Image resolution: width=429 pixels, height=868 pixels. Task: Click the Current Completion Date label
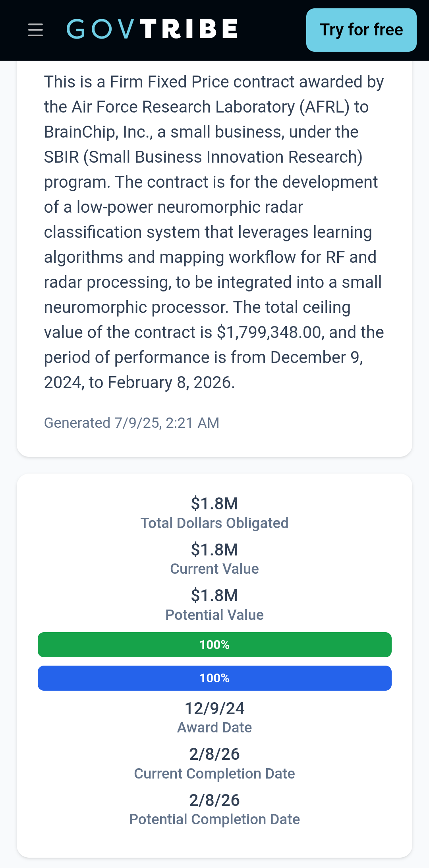coord(214,774)
